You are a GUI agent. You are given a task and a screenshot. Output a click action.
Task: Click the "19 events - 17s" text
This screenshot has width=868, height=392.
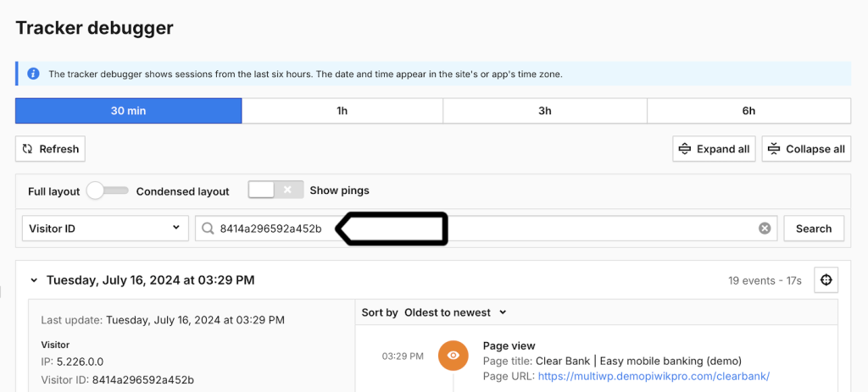click(x=765, y=281)
